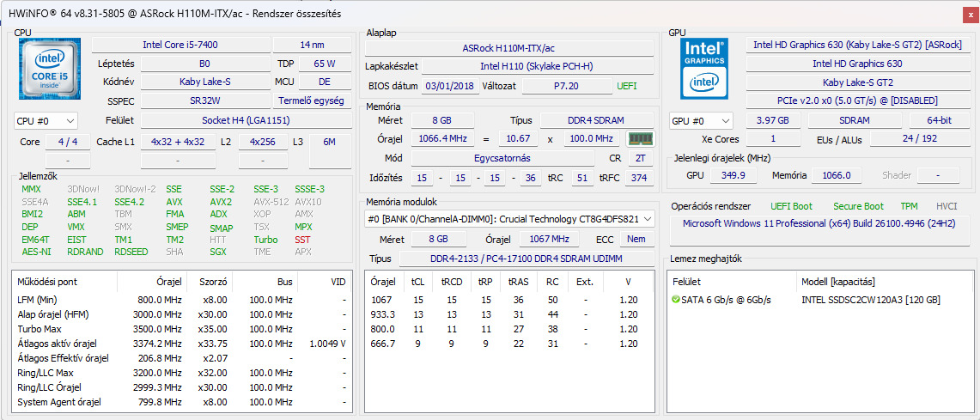Click the UEFI Boot status label
The height and width of the screenshot is (420, 980).
791,206
